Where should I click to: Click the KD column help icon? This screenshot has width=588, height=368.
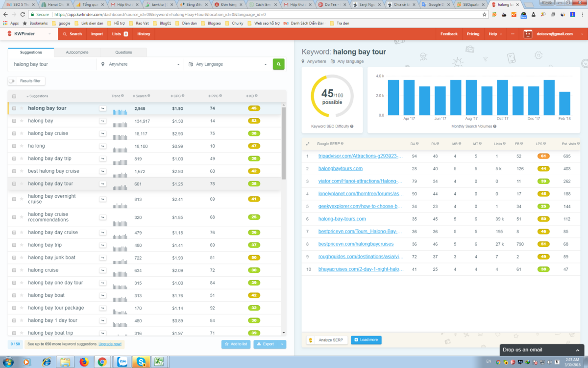(256, 96)
